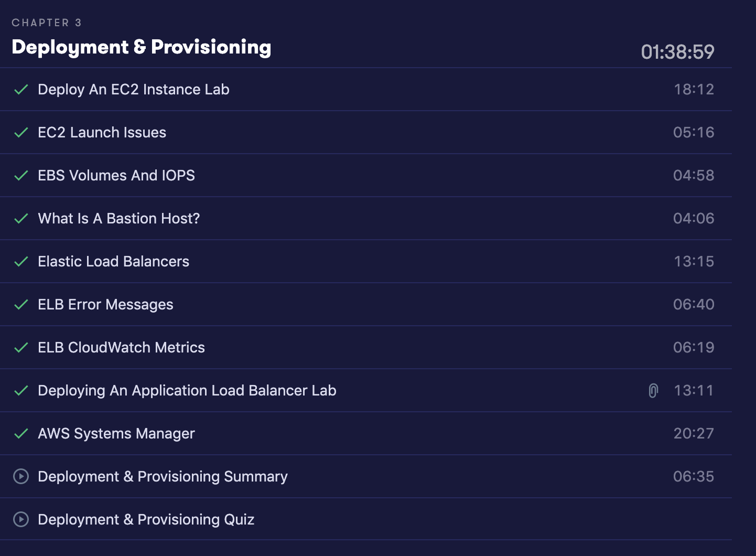The image size is (756, 556).
Task: Click the 20:27 duration of AWS Systems Manager
Action: [x=694, y=433]
